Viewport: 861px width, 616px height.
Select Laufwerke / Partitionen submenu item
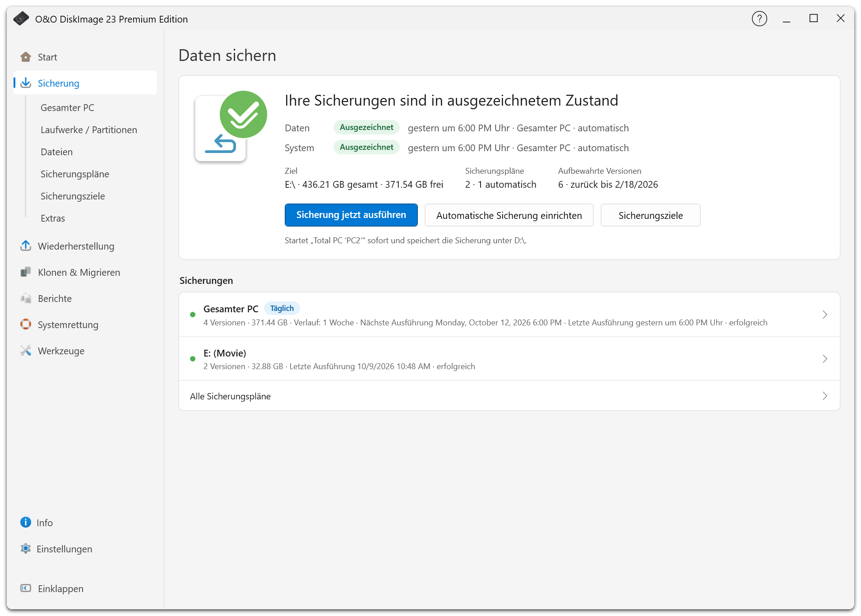[x=89, y=130]
